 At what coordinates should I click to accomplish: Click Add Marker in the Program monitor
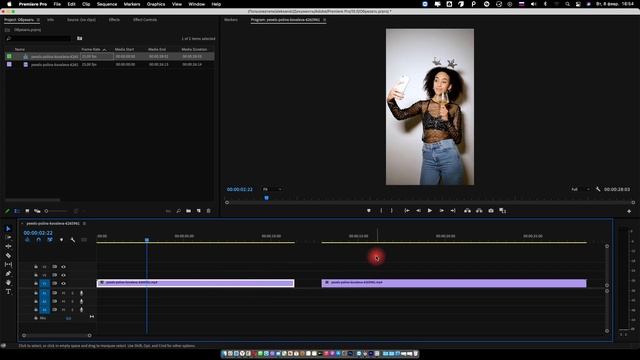pos(369,211)
